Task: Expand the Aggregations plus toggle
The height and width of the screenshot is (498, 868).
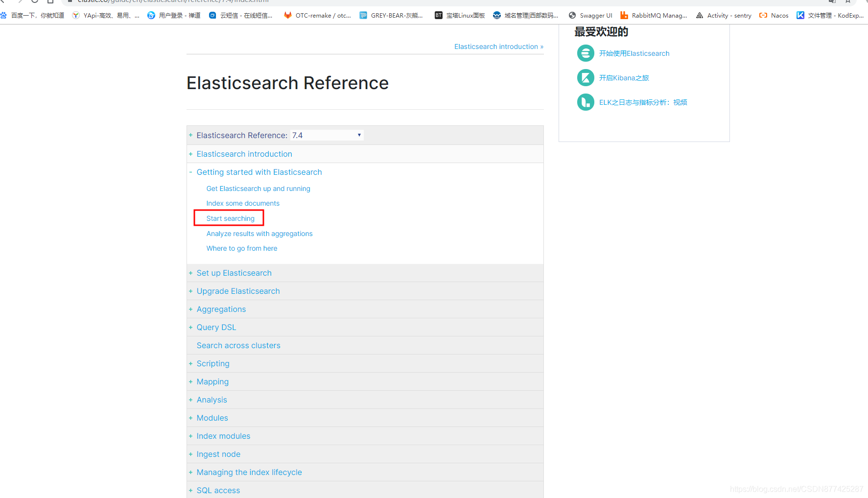Action: pyautogui.click(x=190, y=309)
